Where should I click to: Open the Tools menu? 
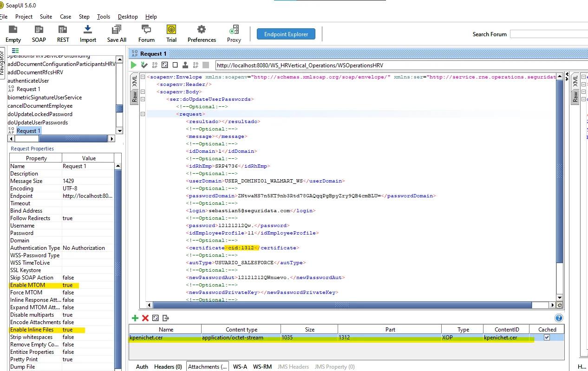[103, 16]
